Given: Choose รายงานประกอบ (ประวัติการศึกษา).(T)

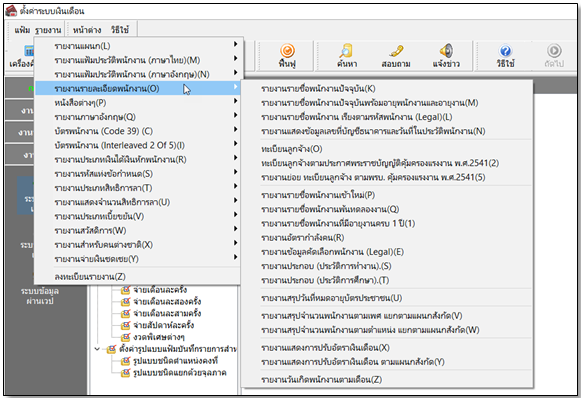Looking at the screenshot, I should click(387, 280).
